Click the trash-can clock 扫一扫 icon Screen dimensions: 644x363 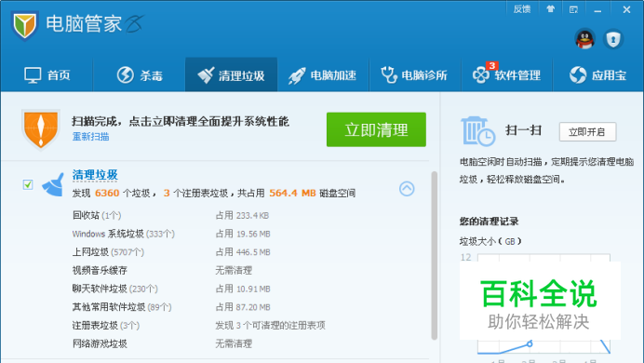pos(477,131)
